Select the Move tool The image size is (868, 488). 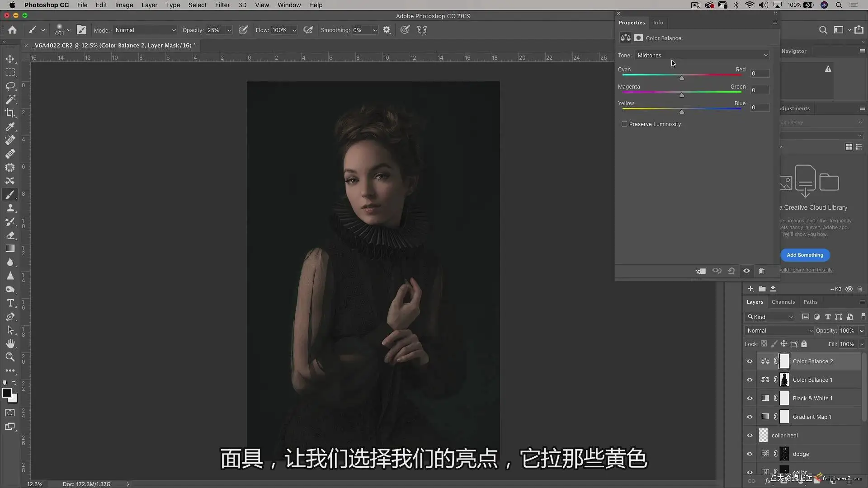point(10,59)
